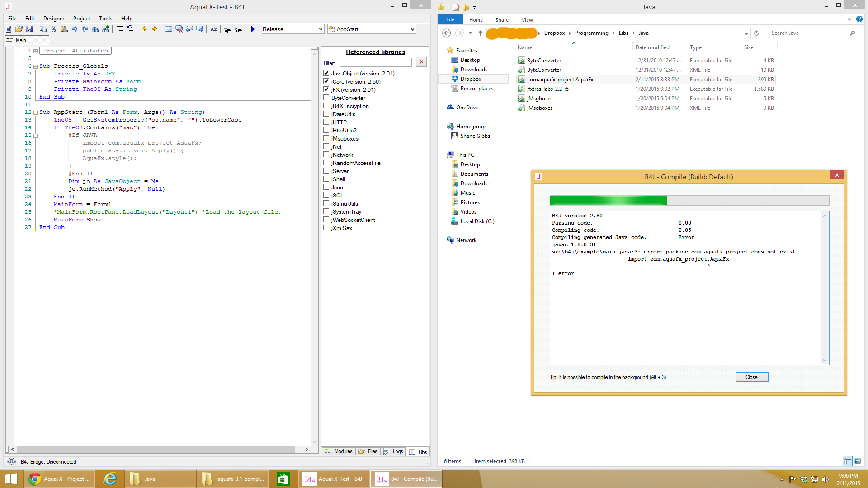Screen dimensions: 868x488
Task: Open the Project menu
Action: 81,19
